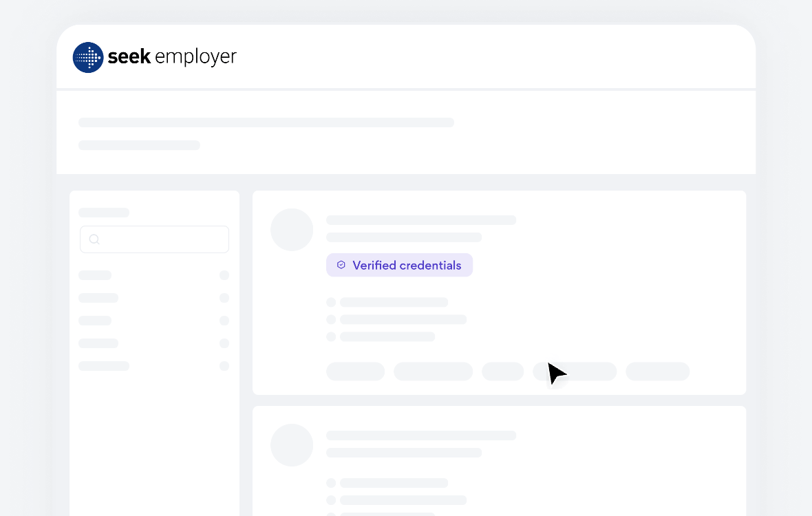Viewport: 812px width, 516px height.
Task: Toggle the first sidebar filter option circle
Action: 224,275
